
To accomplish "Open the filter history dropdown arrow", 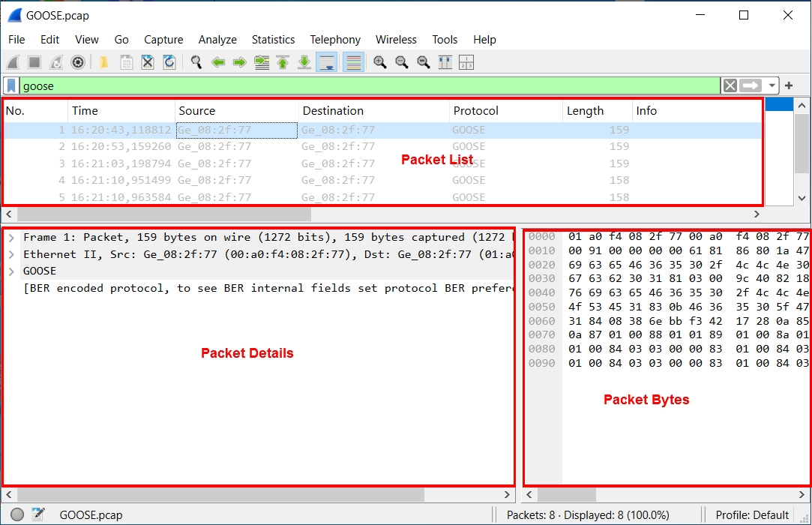I will click(772, 85).
